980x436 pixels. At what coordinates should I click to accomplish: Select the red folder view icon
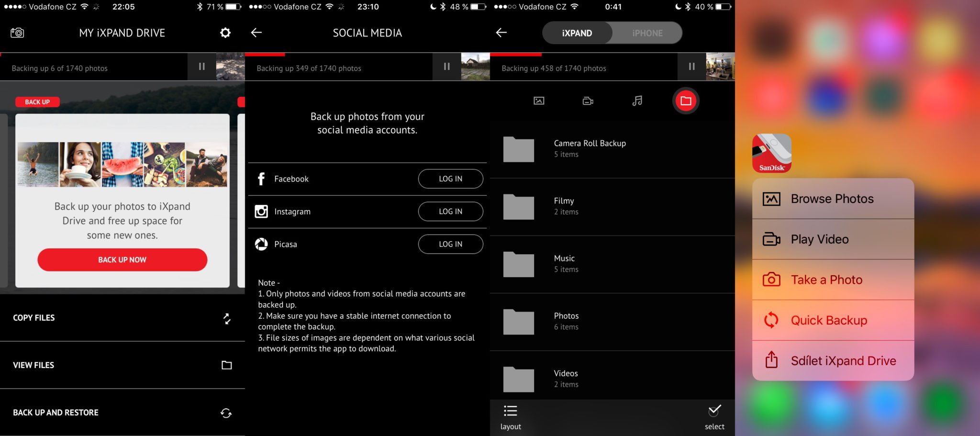pyautogui.click(x=686, y=101)
